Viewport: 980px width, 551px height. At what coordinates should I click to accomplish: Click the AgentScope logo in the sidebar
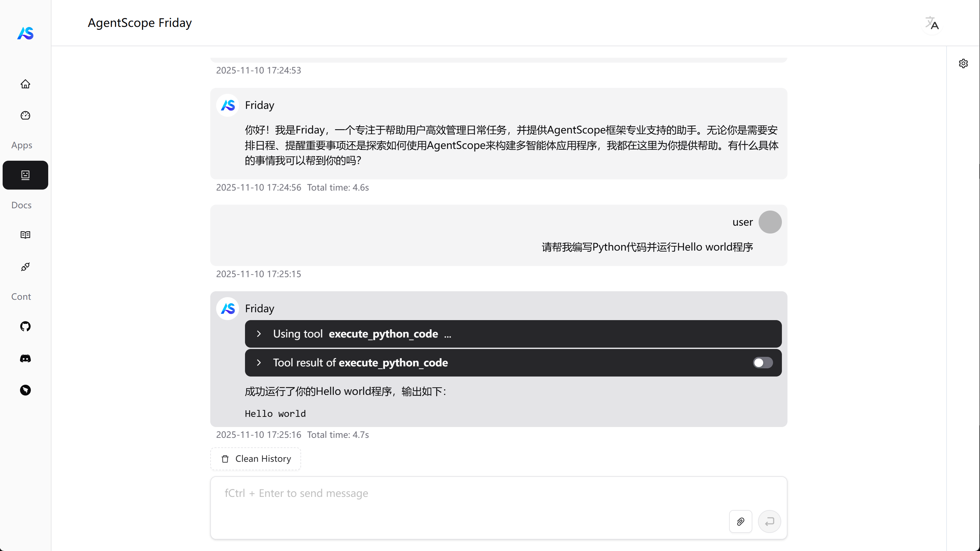click(26, 33)
